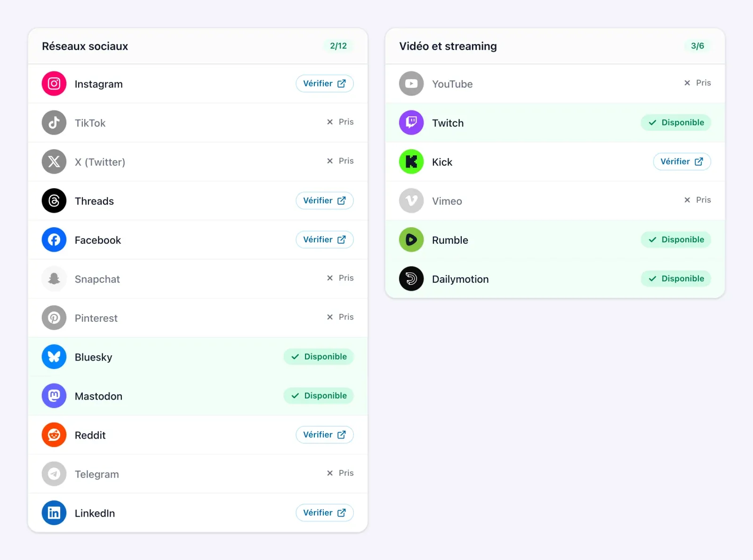This screenshot has height=560, width=753.
Task: Click the Rumble logo icon
Action: (x=411, y=240)
